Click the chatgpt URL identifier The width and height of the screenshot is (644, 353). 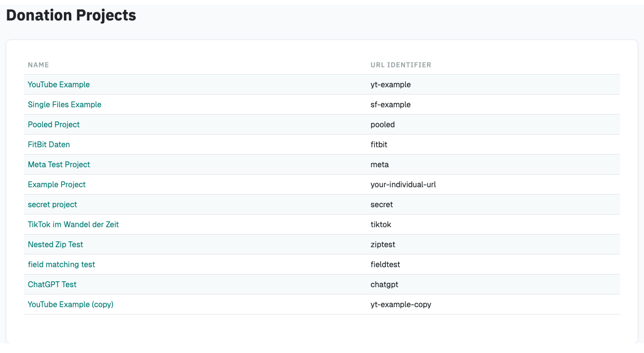pos(384,284)
